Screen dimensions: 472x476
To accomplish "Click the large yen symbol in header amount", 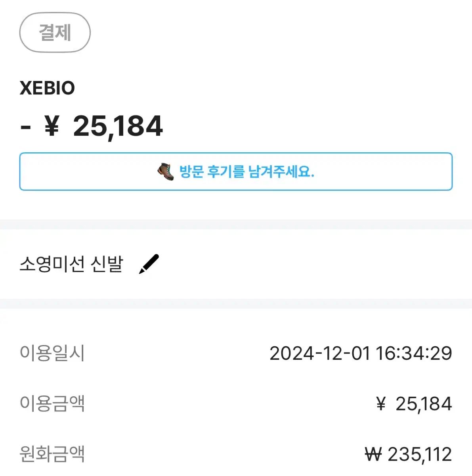I will 52,127.
